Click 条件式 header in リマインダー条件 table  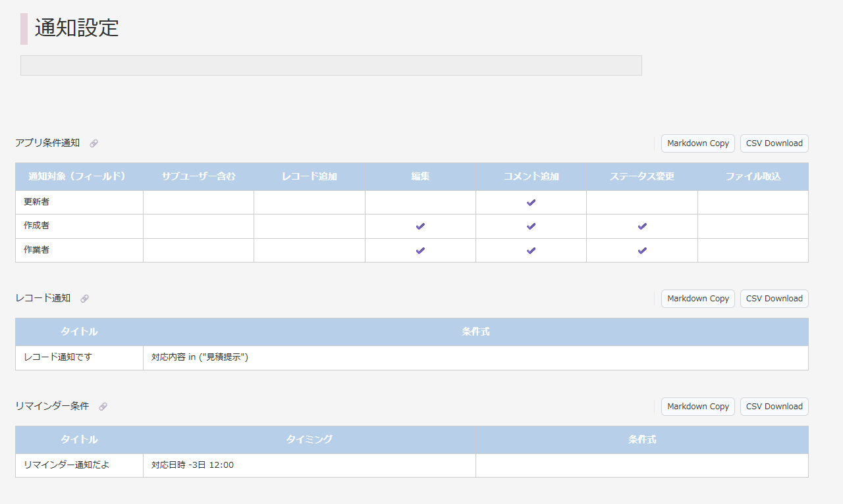point(642,440)
